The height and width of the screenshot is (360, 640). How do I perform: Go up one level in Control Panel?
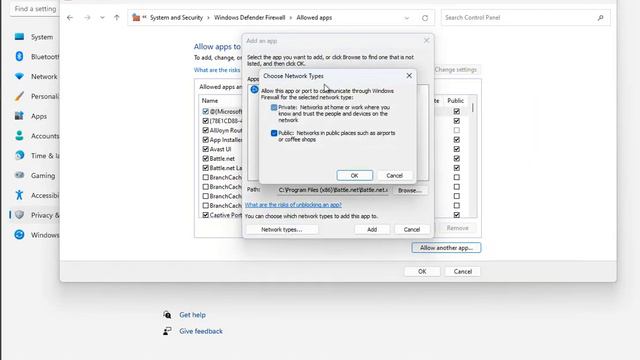117,18
